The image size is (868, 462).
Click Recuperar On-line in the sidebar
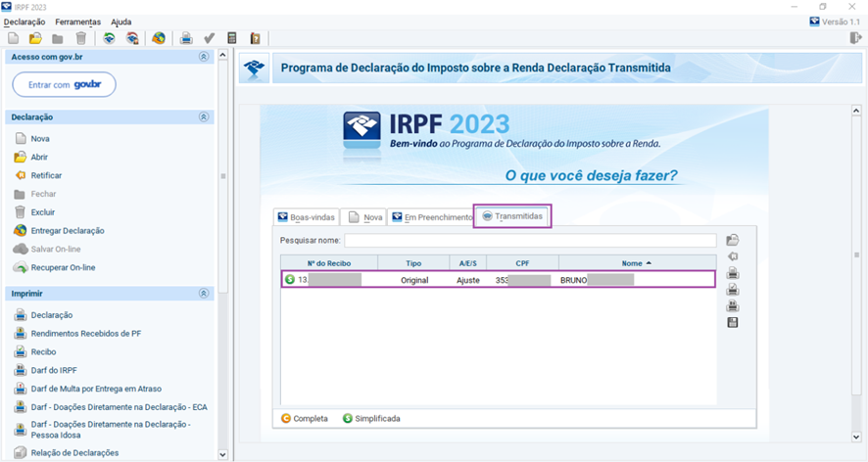[63, 267]
